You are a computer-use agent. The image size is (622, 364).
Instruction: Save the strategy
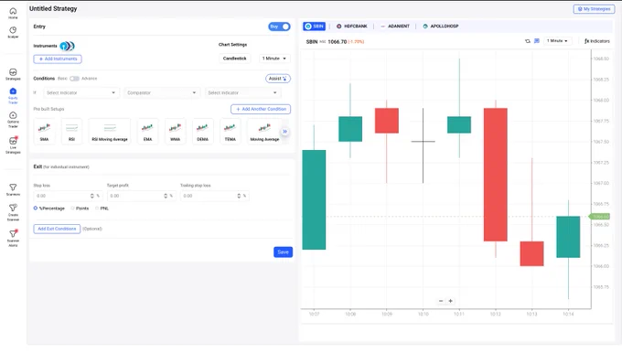pos(283,252)
